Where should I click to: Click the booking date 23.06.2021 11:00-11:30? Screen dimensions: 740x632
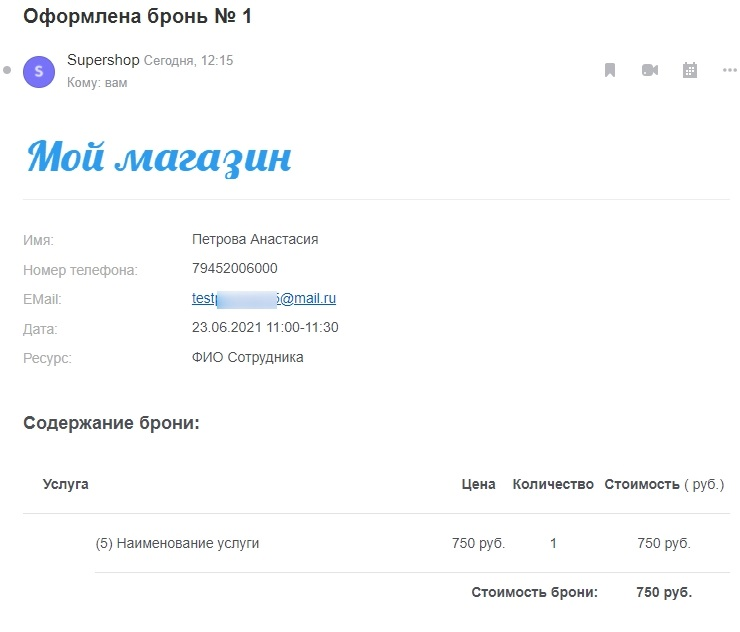pyautogui.click(x=264, y=327)
